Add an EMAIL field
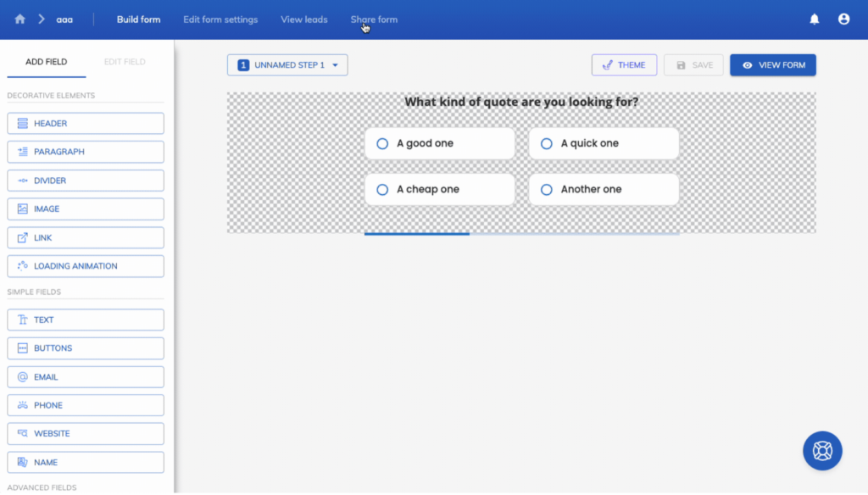The height and width of the screenshot is (495, 868). pyautogui.click(x=86, y=377)
